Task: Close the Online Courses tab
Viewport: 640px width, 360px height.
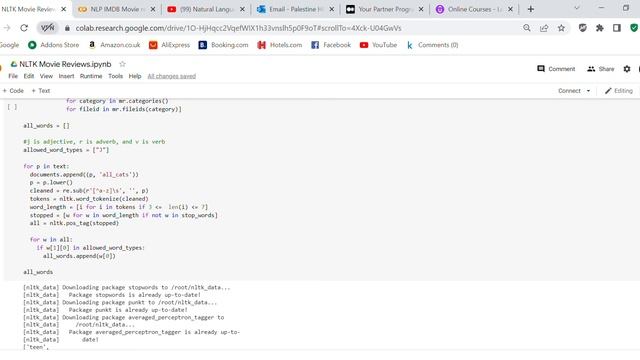Action: 510,9
